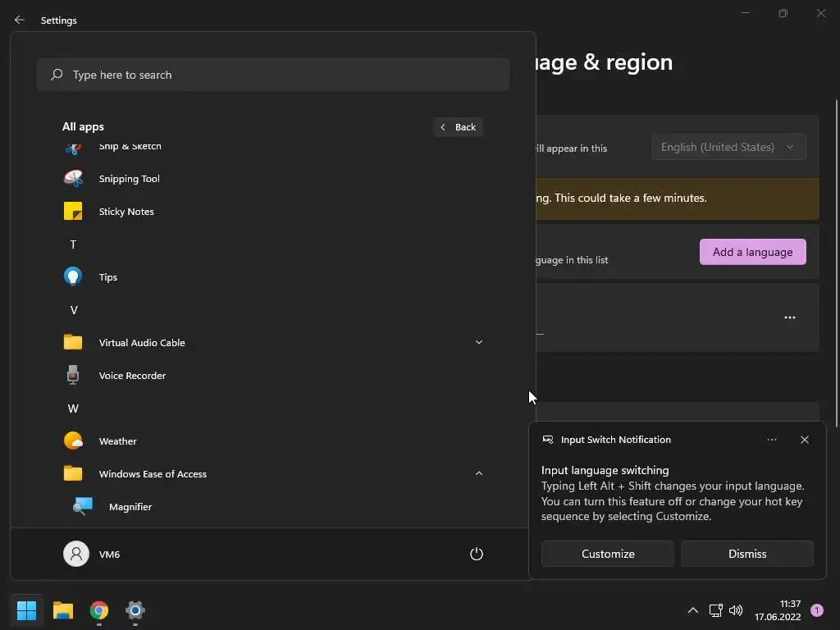Launch the Weather app icon
Image resolution: width=840 pixels, height=630 pixels.
pos(73,441)
